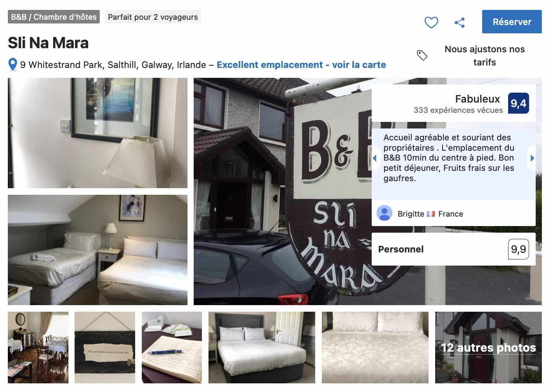Click Nous ajustons nos tarifs
The height and width of the screenshot is (392, 553).
(x=485, y=56)
